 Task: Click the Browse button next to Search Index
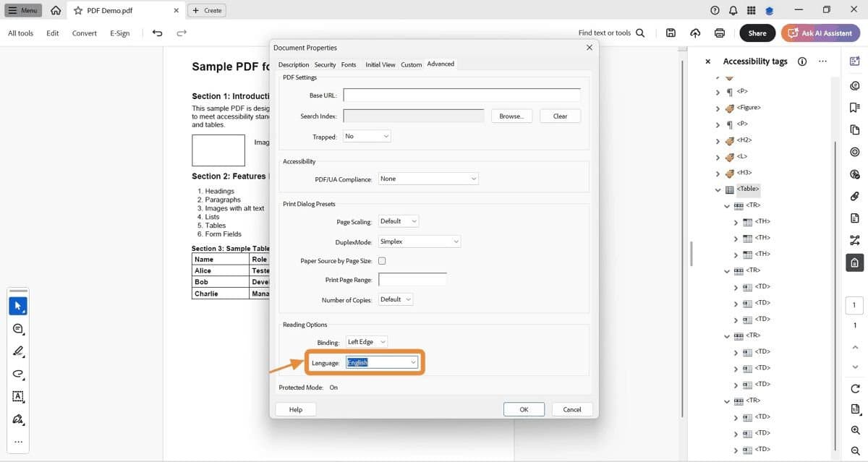point(511,116)
